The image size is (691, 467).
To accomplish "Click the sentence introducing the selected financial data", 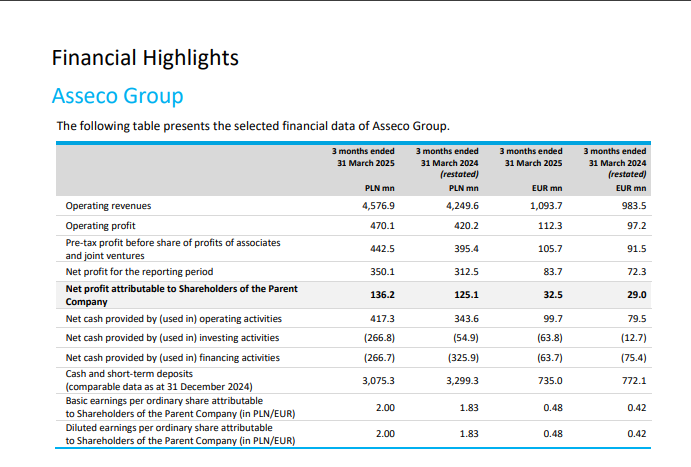I will [x=253, y=126].
